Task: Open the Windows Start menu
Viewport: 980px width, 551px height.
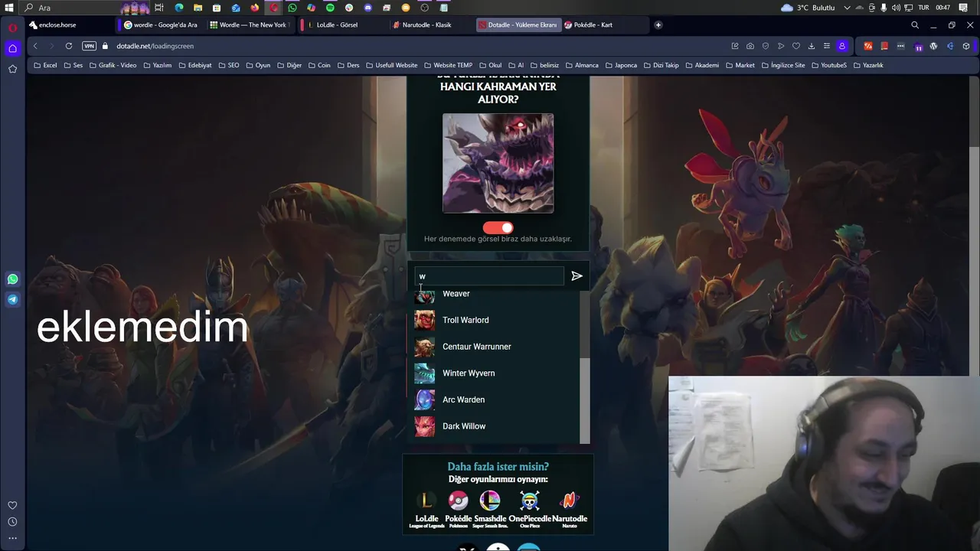Action: point(9,8)
